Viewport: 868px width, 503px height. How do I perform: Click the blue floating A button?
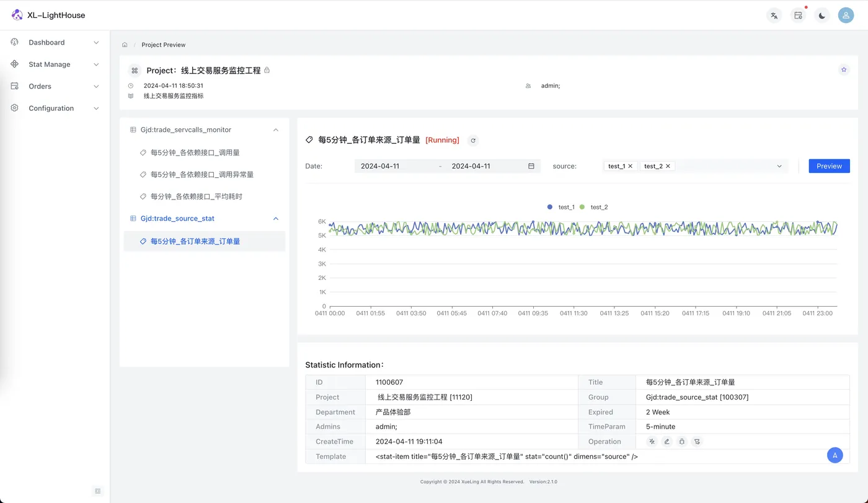pos(835,455)
